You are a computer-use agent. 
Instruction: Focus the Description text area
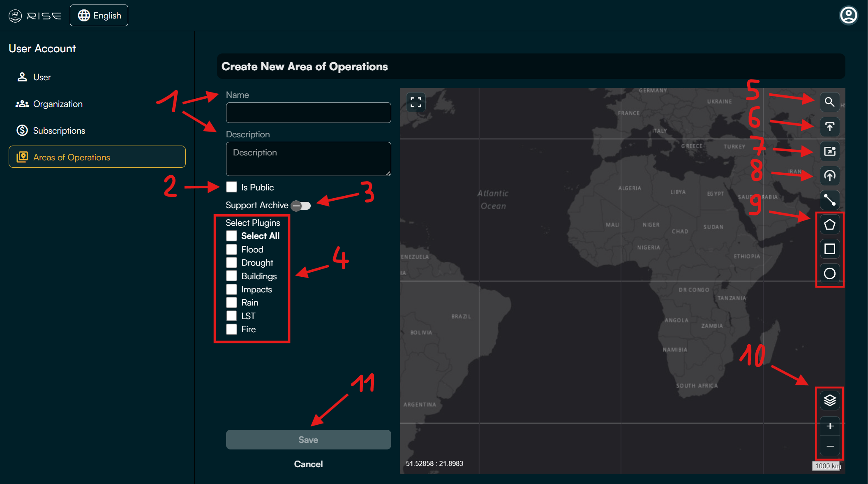coord(308,159)
